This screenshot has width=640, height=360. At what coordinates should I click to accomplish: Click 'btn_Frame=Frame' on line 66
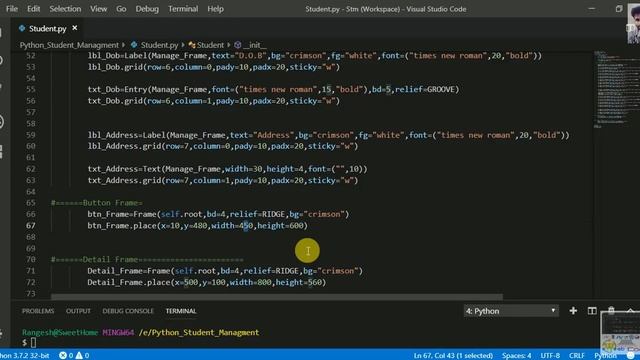(x=122, y=214)
